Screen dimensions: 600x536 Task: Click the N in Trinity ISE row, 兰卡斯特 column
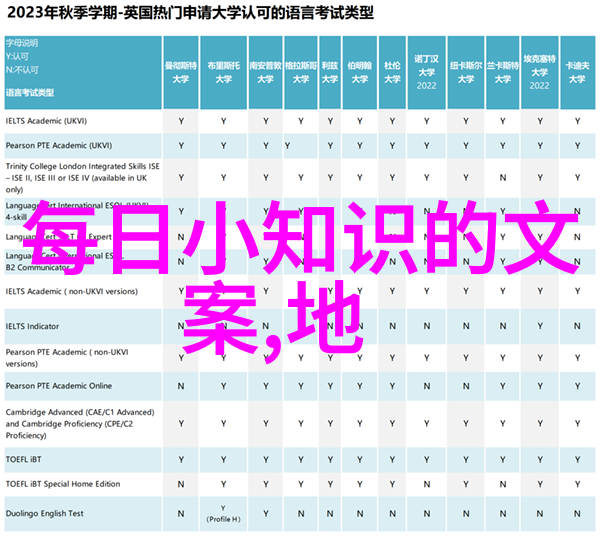(502, 178)
